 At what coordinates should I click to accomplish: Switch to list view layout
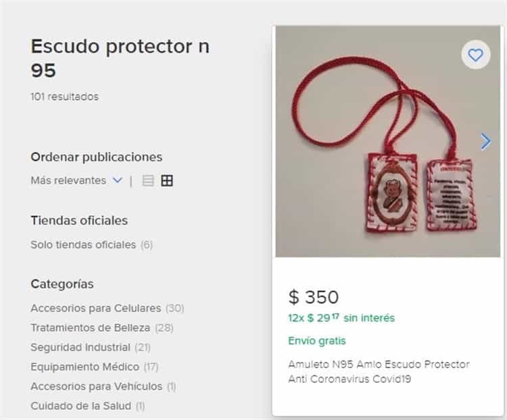(148, 180)
